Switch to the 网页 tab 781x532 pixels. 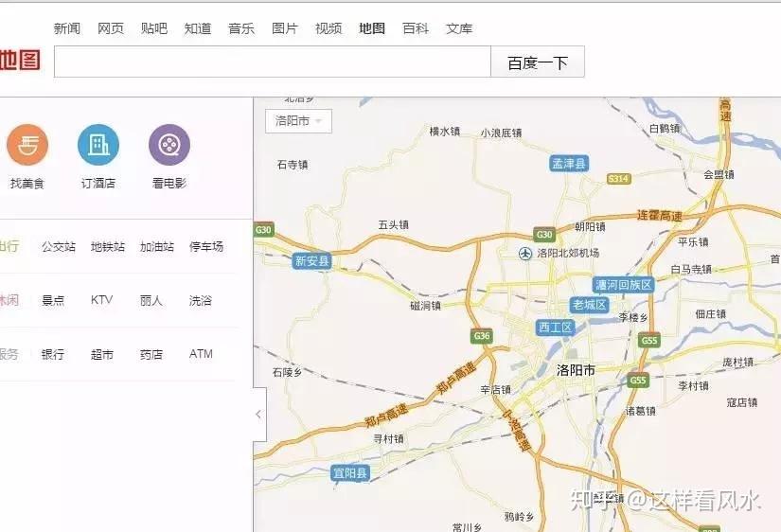pos(111,28)
